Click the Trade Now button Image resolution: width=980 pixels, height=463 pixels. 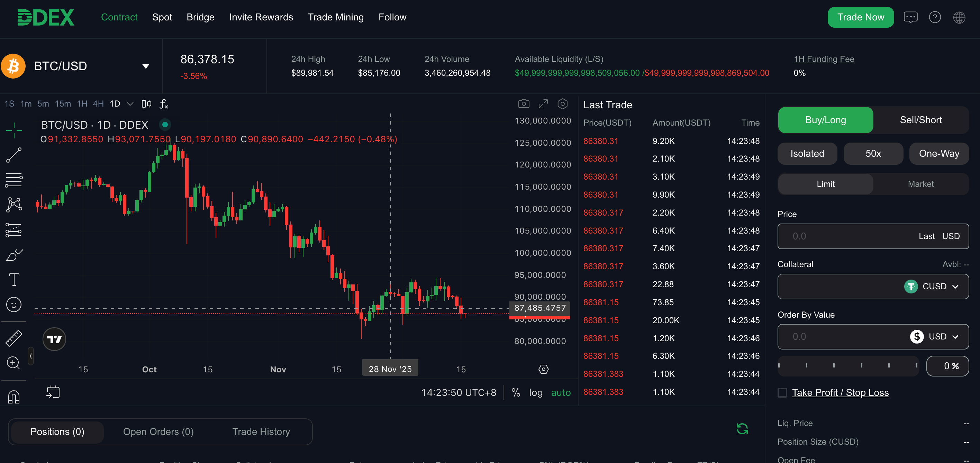861,17
